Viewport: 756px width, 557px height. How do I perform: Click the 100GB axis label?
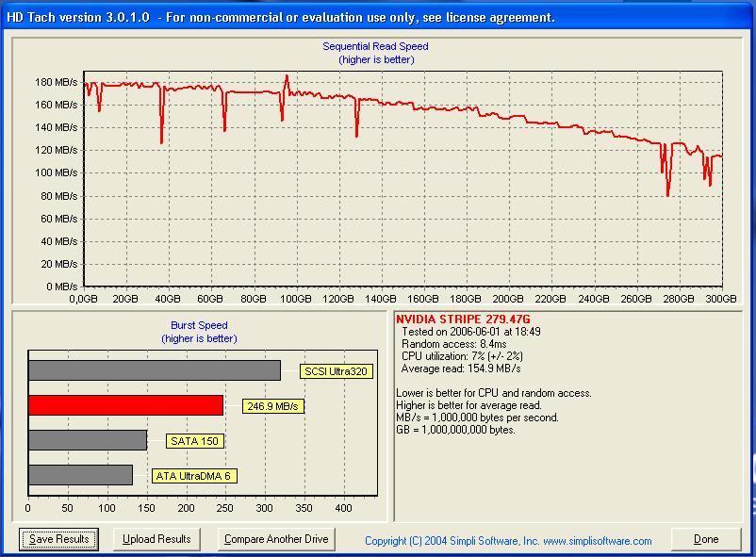click(296, 299)
